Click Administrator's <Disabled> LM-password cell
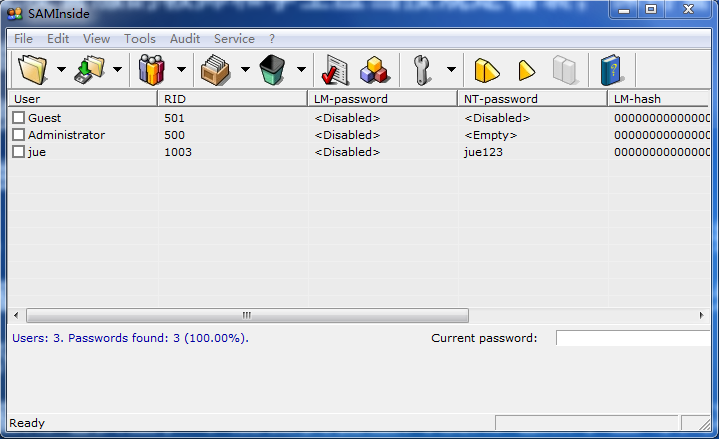Screen dimensions: 719x439 [347, 135]
